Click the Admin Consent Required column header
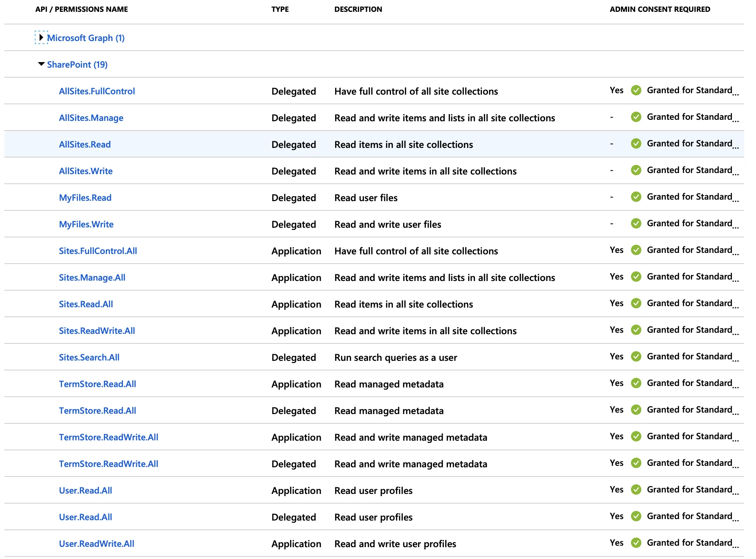756x559 pixels. (659, 9)
